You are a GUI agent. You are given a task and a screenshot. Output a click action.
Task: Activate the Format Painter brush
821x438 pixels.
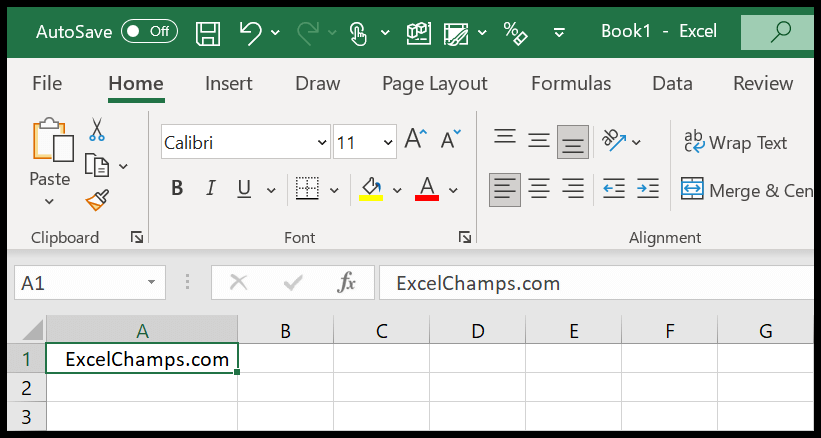97,200
